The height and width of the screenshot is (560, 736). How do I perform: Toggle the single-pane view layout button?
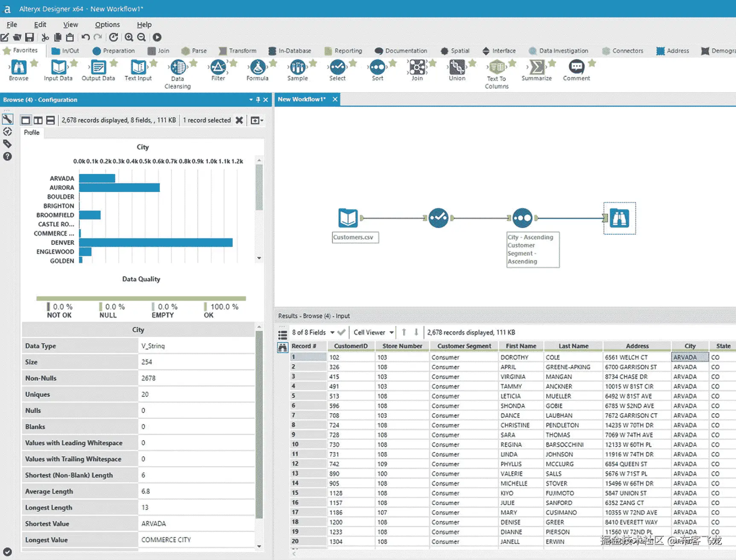[26, 120]
